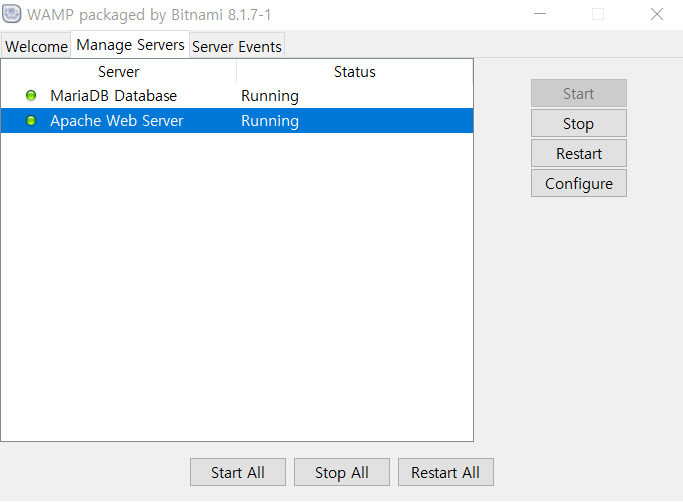Minimize the WAMP manager window

point(540,14)
